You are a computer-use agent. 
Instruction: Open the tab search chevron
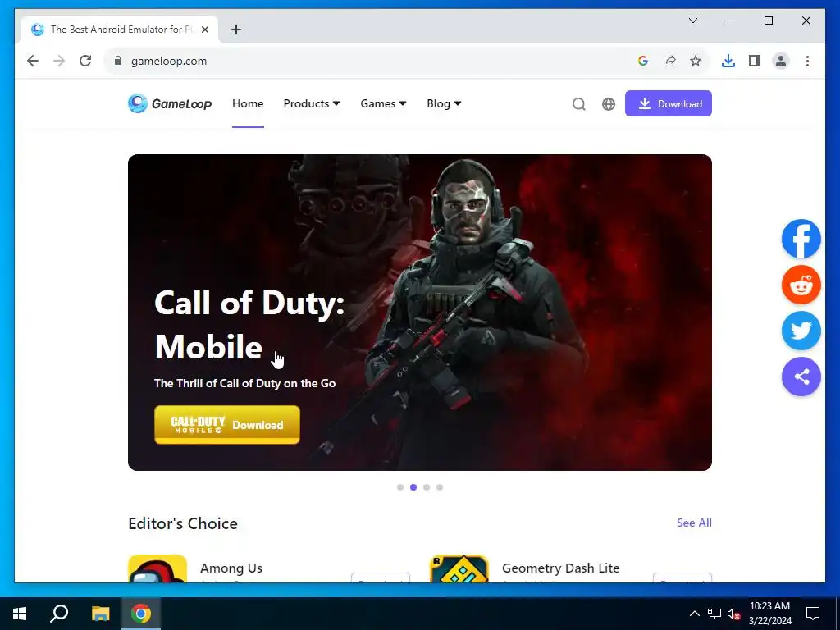pyautogui.click(x=692, y=21)
